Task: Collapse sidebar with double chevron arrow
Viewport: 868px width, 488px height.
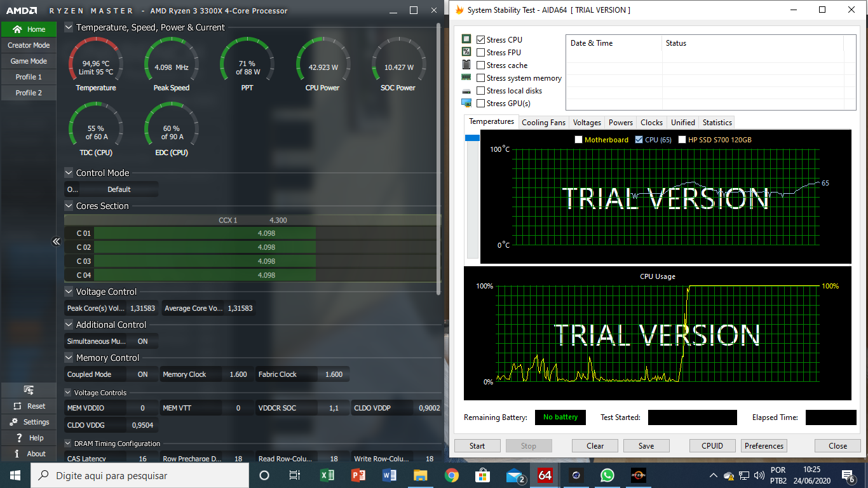Action: tap(56, 241)
